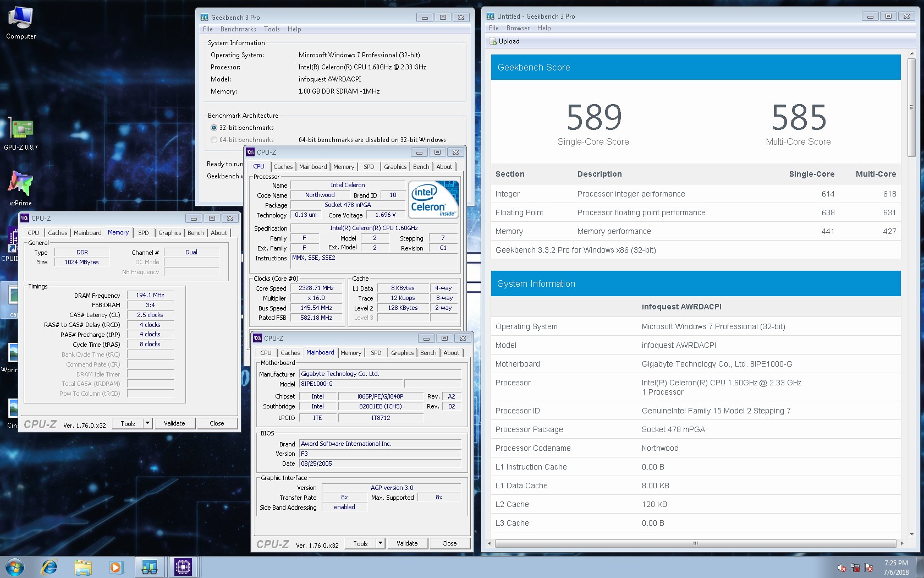Viewport: 924px width, 578px height.
Task: Open File menu in Geekbench results window
Action: click(494, 28)
